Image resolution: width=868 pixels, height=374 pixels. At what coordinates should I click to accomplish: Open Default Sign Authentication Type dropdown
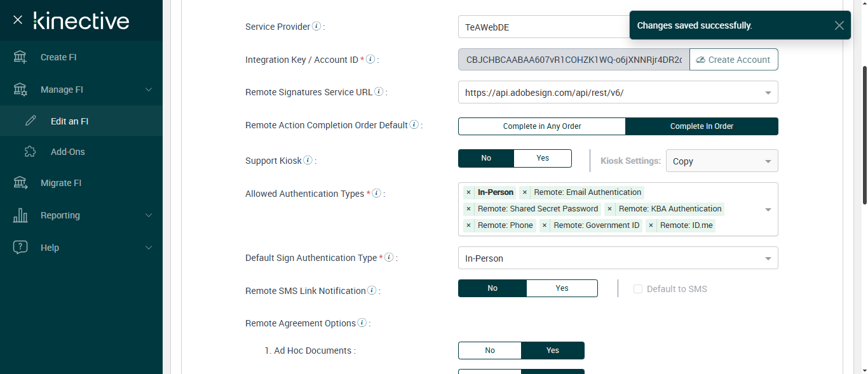pyautogui.click(x=768, y=258)
